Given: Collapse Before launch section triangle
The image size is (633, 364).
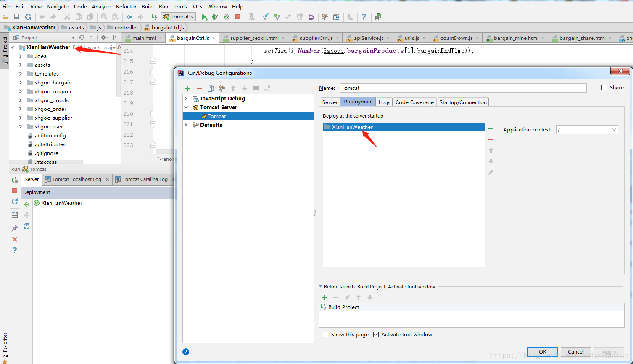Looking at the screenshot, I should [x=321, y=287].
